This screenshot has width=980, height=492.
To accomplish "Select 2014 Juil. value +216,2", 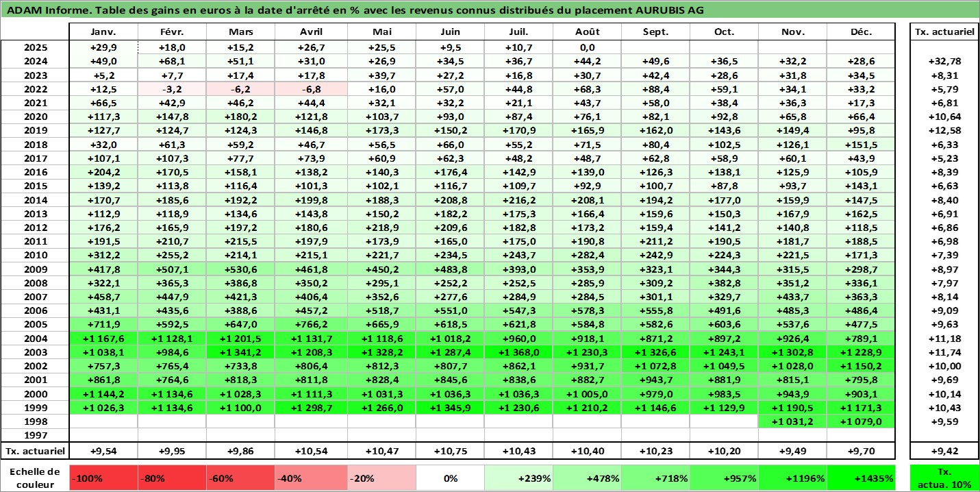I will pyautogui.click(x=518, y=200).
